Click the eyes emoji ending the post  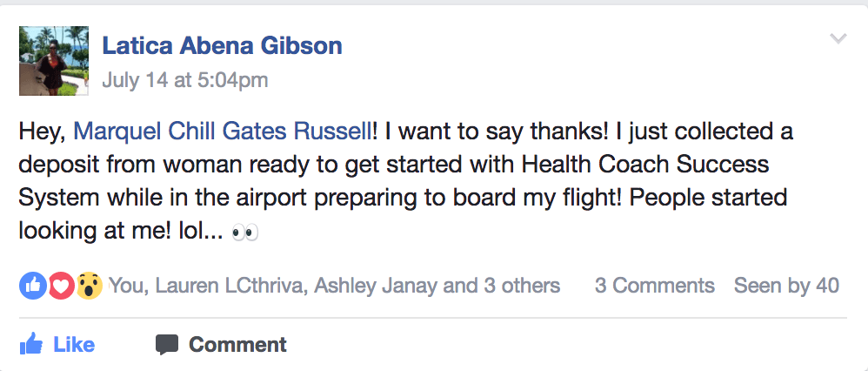pos(245,233)
